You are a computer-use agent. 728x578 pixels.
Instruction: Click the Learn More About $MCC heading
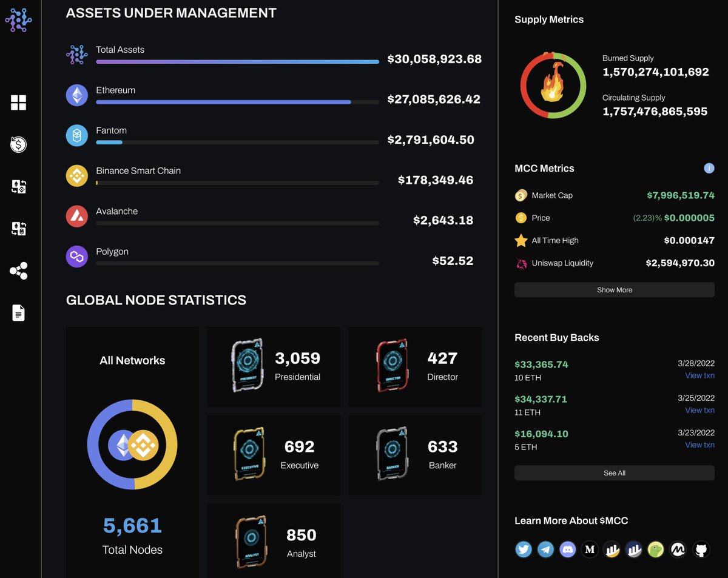[571, 520]
